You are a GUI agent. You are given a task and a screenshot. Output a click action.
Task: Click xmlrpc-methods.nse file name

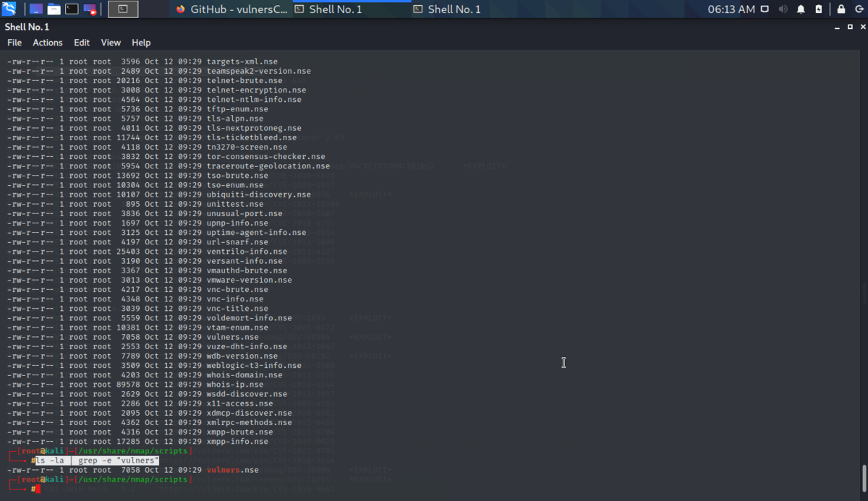(249, 422)
